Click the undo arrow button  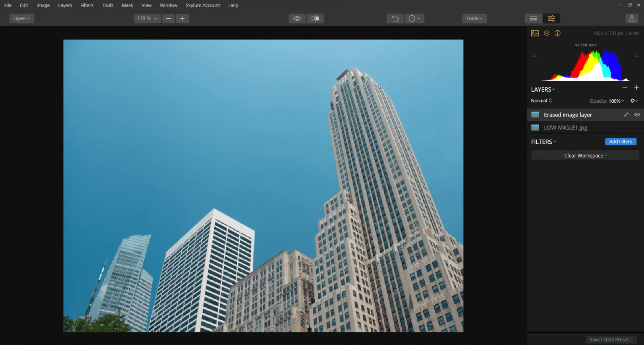coord(395,18)
